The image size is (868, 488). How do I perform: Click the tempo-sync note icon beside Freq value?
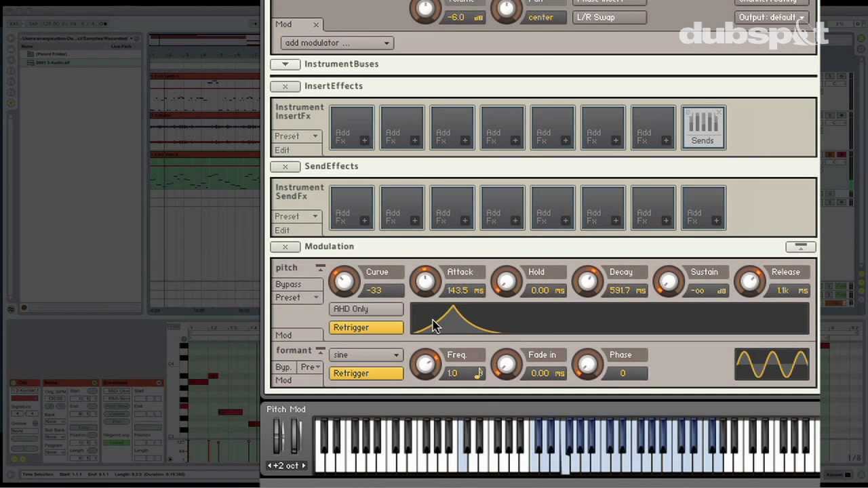(x=478, y=373)
